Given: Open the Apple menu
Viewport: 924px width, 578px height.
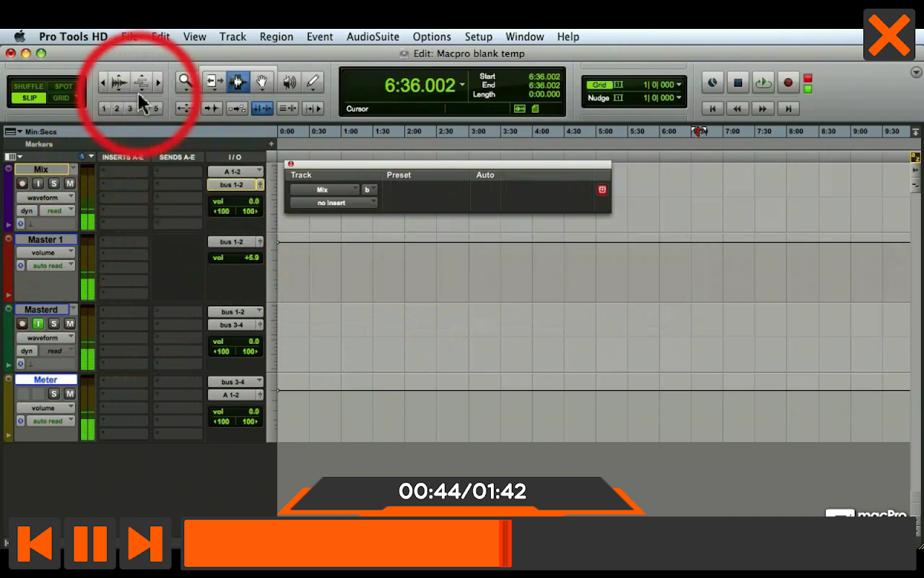Looking at the screenshot, I should [19, 37].
